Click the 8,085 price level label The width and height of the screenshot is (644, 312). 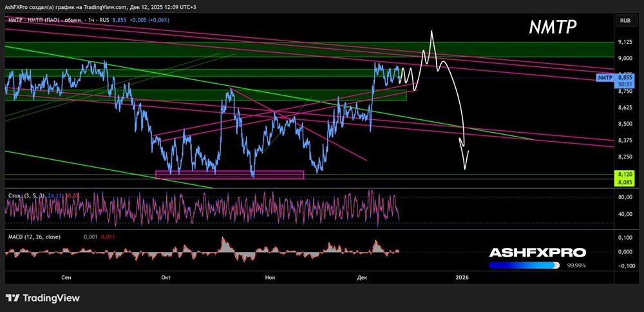[x=625, y=182]
